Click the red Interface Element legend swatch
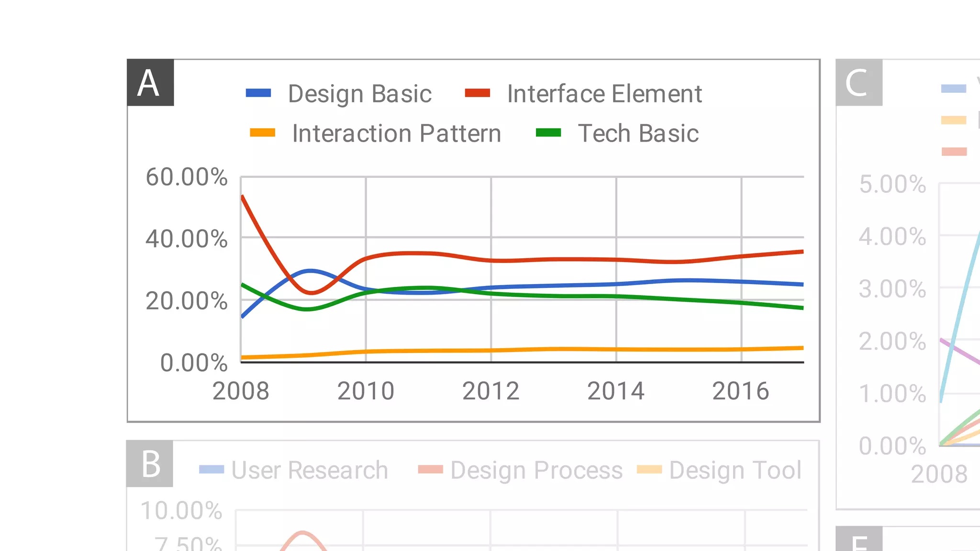 tap(478, 93)
